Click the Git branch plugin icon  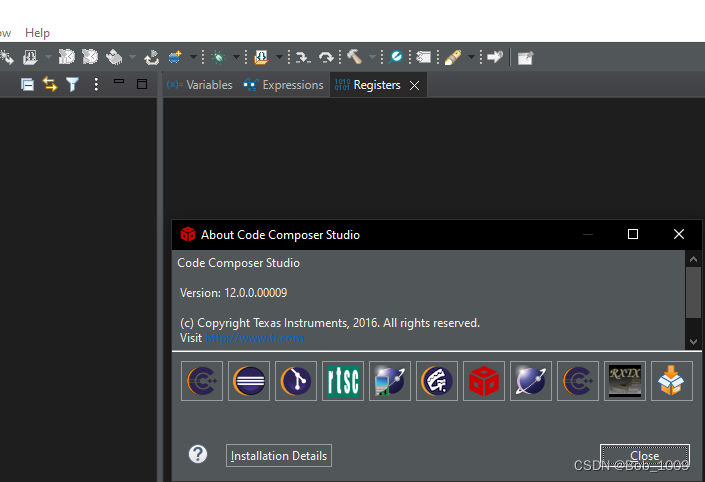click(x=296, y=381)
